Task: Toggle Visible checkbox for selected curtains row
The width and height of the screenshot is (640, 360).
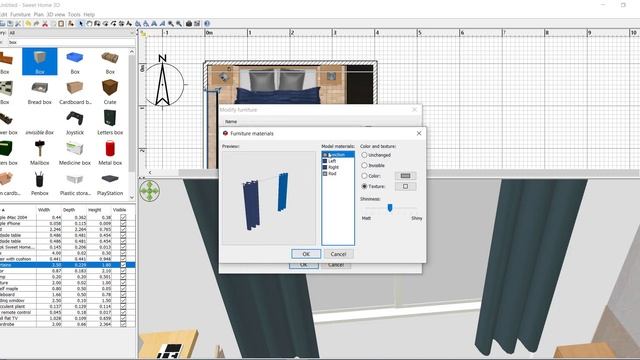Action: [x=123, y=265]
